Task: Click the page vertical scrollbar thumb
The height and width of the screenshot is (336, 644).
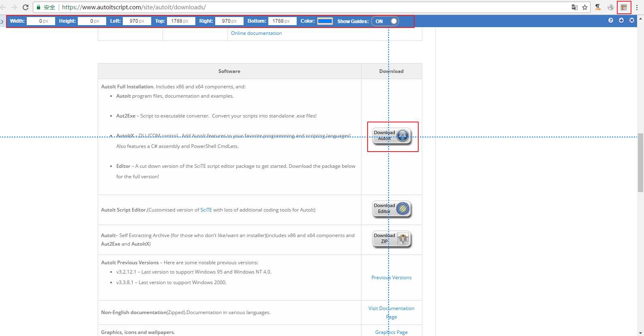Action: [x=640, y=162]
